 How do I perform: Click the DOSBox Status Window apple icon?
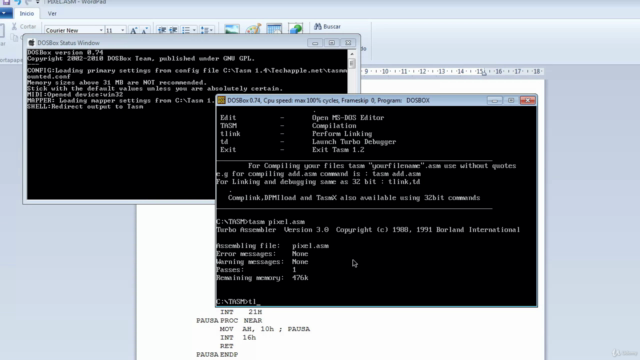pos(31,42)
